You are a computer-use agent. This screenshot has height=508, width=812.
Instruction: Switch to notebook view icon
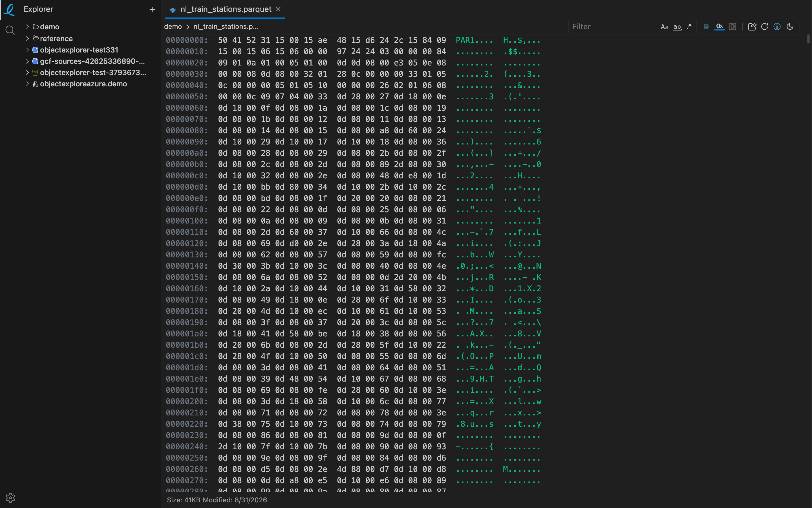[706, 27]
